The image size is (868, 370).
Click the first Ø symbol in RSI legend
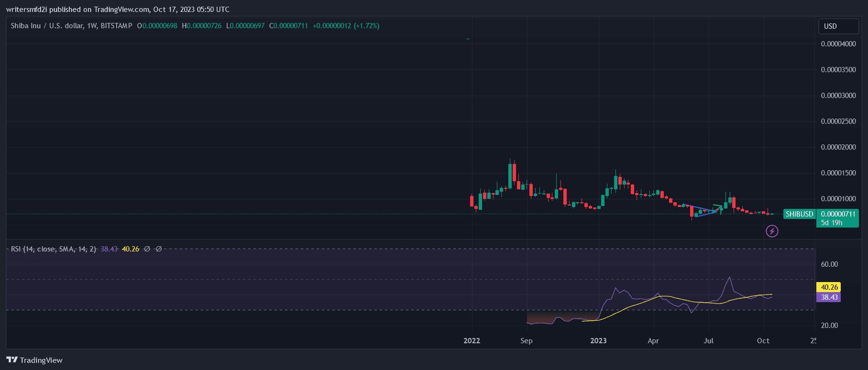click(x=147, y=249)
